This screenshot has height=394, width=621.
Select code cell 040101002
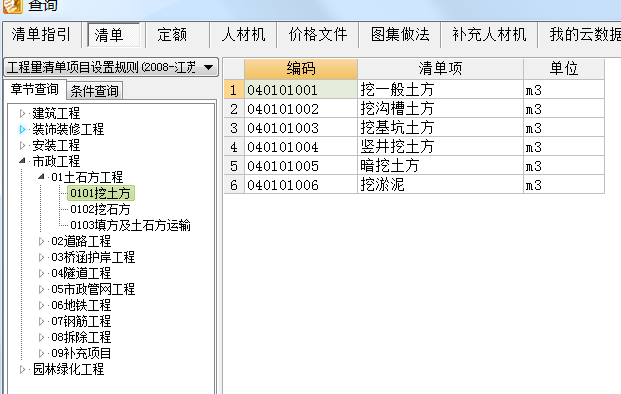click(x=301, y=109)
